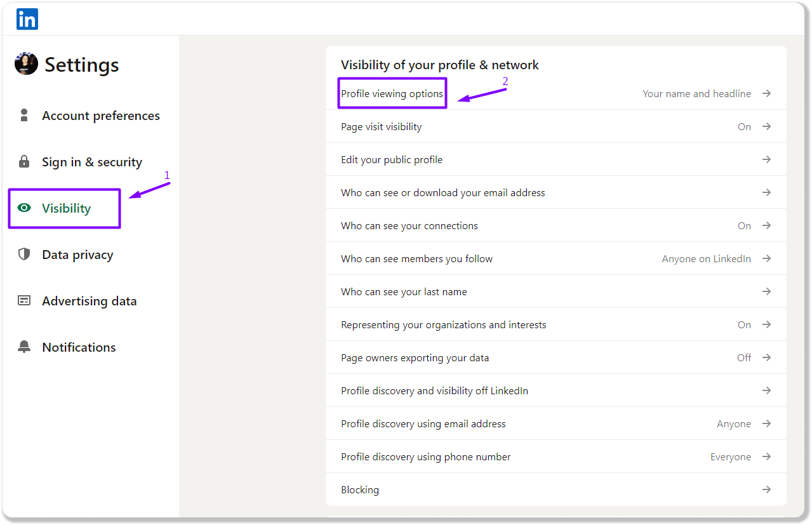Open Edit your public profile
This screenshot has width=812, height=525.
(392, 160)
